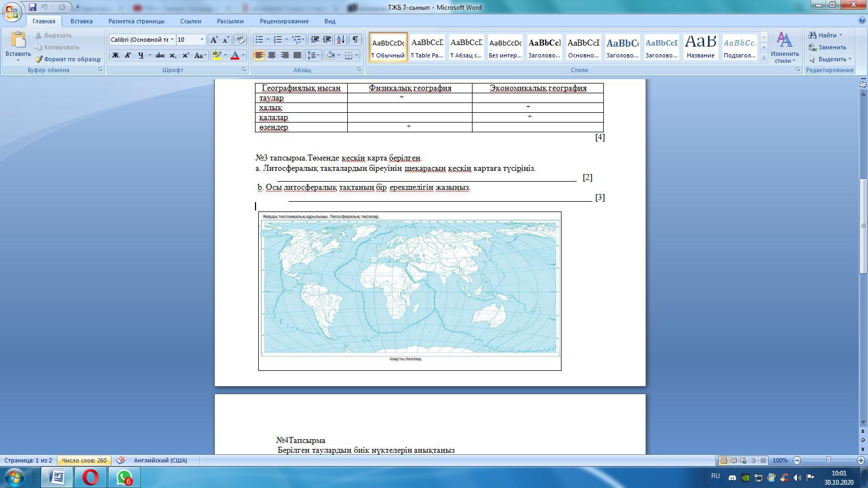Click the zoom slider handle
This screenshot has width=868, height=488.
828,460
